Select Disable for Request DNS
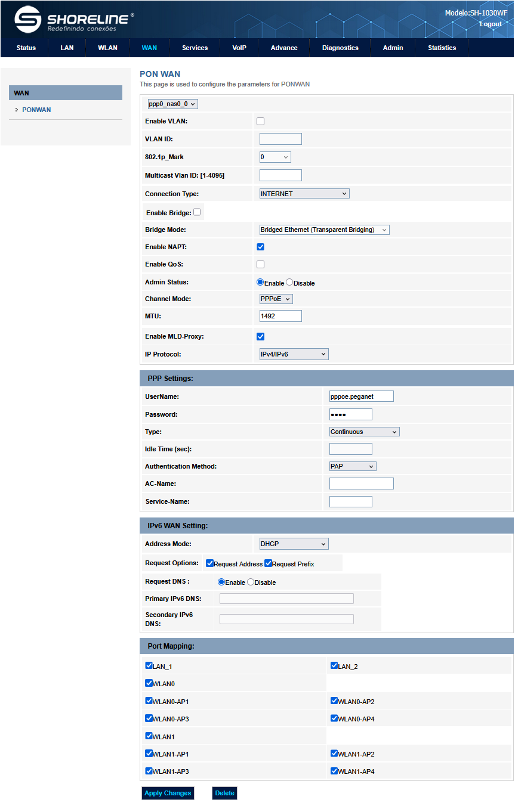 coord(251,582)
